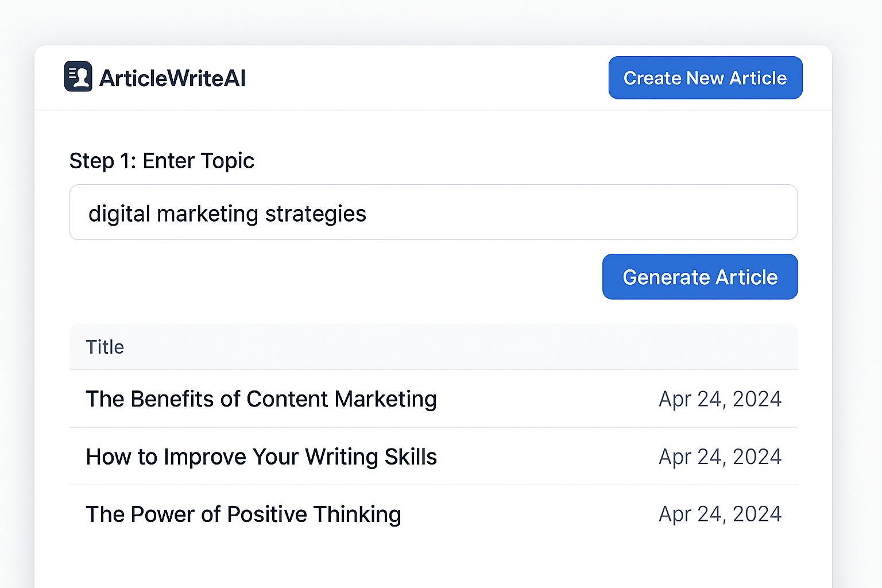Image resolution: width=882 pixels, height=588 pixels.
Task: Click the blank card area below the article list
Action: (x=434, y=564)
